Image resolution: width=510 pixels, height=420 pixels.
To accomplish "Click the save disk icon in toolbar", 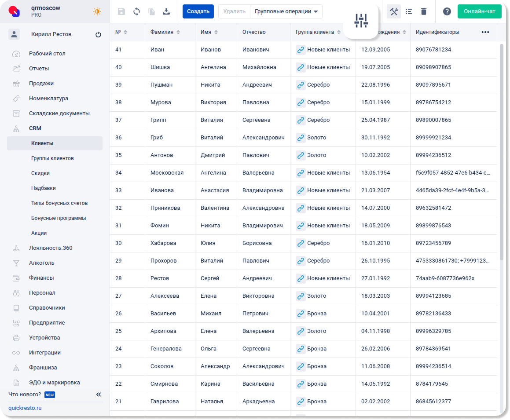I will pos(121,11).
